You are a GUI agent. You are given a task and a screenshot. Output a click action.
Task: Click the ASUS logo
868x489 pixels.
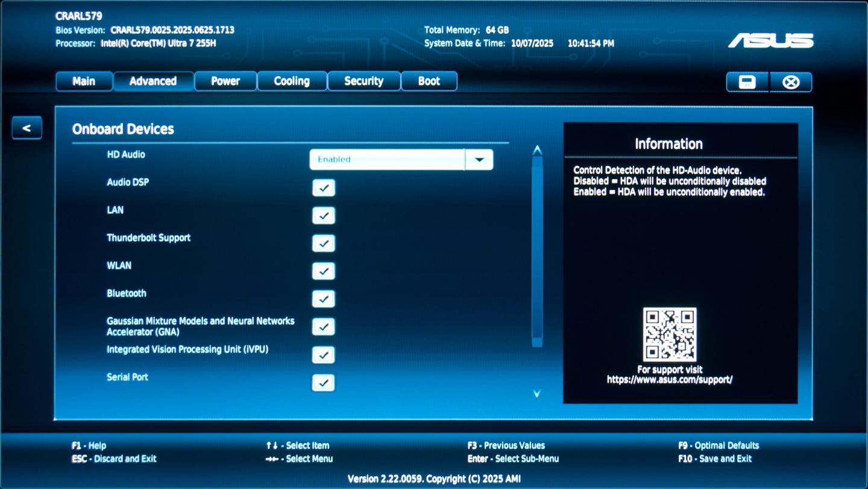pos(771,41)
